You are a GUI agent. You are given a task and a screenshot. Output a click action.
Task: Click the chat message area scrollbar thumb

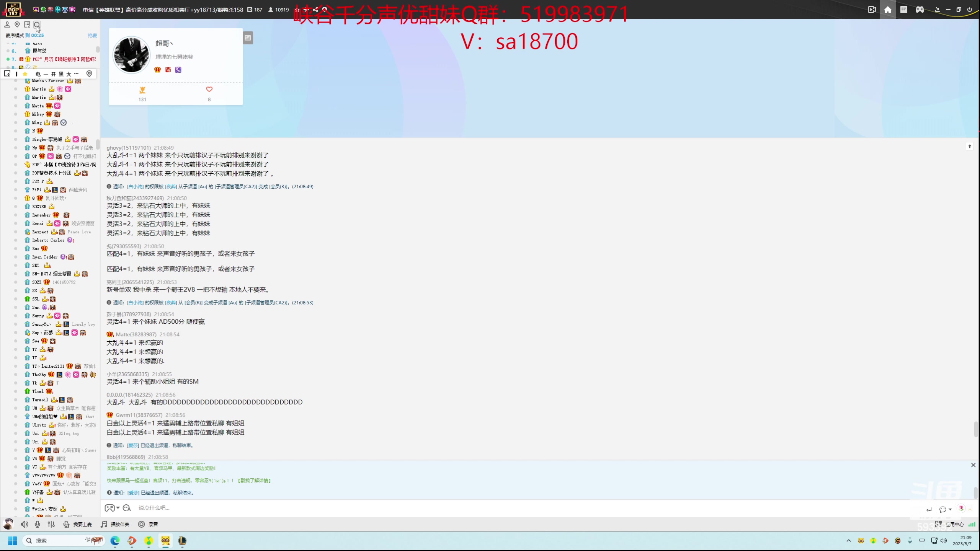(x=975, y=429)
